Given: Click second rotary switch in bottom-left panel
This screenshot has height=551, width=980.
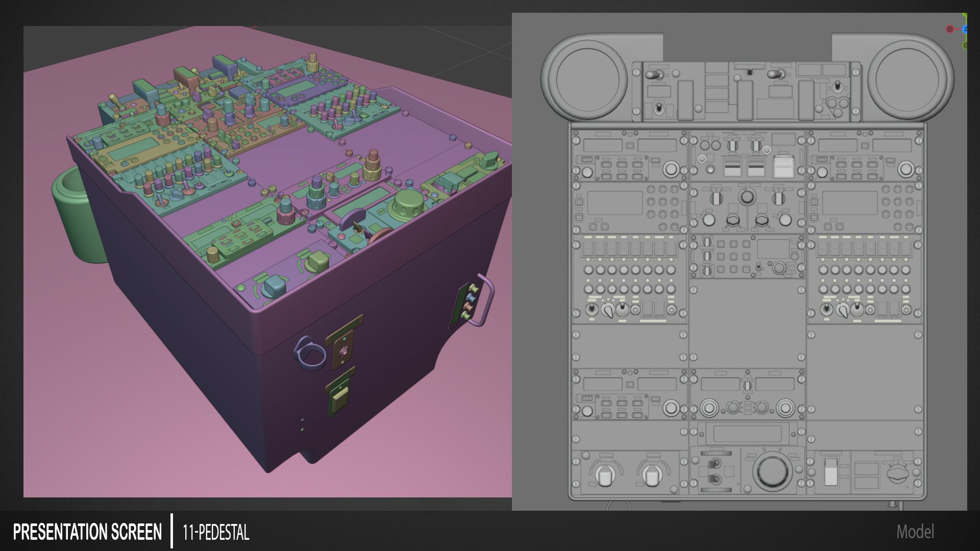Looking at the screenshot, I should point(651,475).
